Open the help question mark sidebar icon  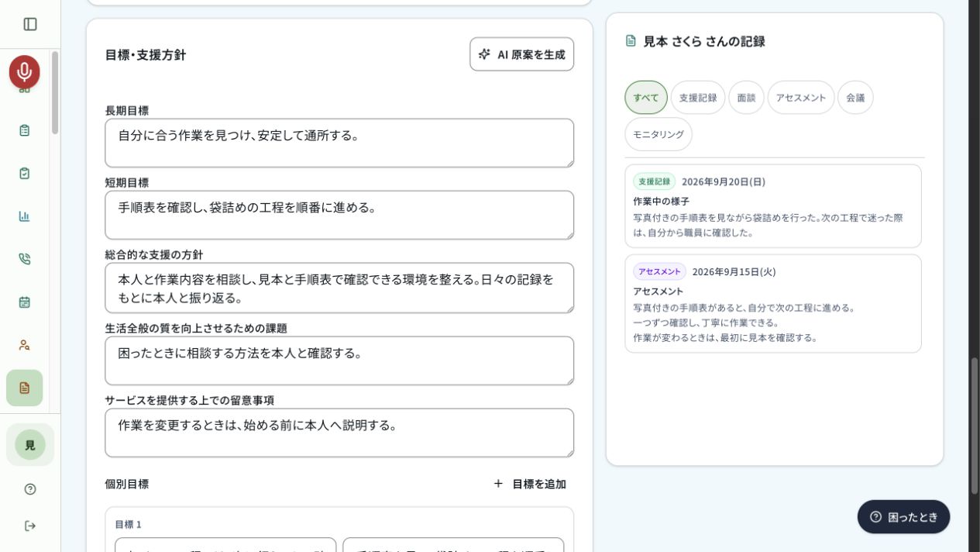30,489
